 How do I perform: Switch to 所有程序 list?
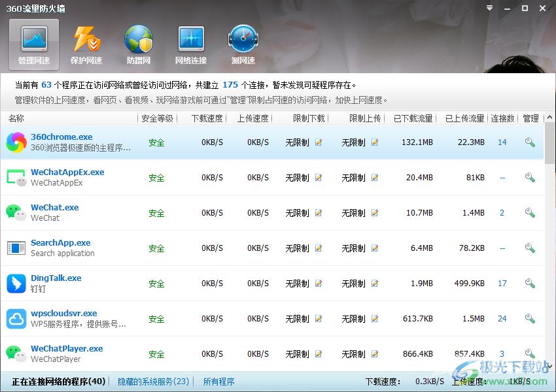tap(218, 382)
